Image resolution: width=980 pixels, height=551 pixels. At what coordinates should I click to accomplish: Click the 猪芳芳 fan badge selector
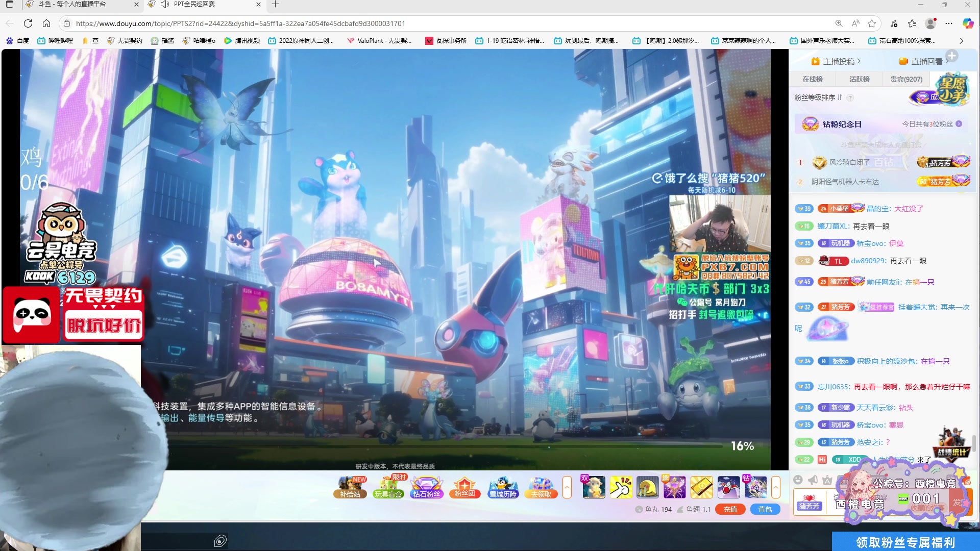pyautogui.click(x=810, y=503)
